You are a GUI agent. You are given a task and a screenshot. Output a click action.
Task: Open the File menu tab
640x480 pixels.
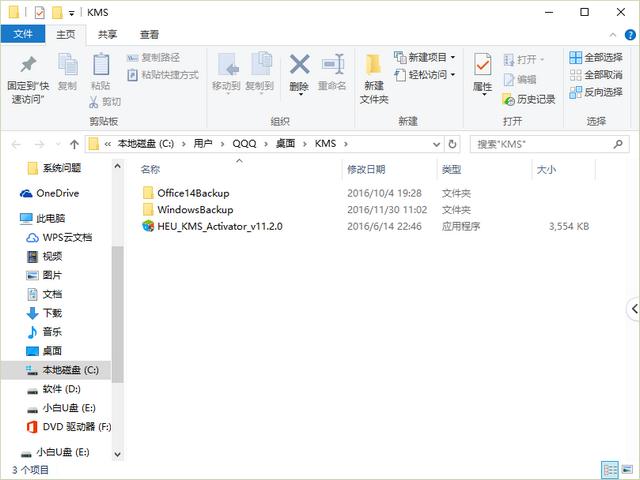(x=20, y=34)
